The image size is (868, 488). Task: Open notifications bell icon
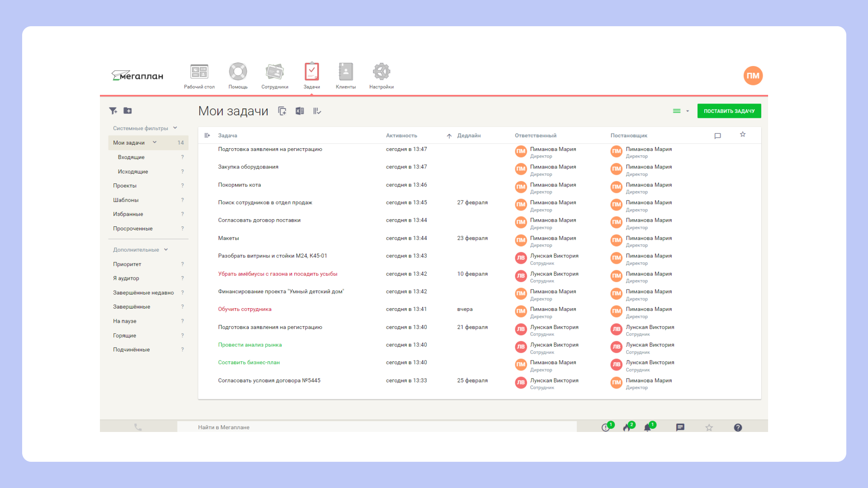tap(647, 427)
